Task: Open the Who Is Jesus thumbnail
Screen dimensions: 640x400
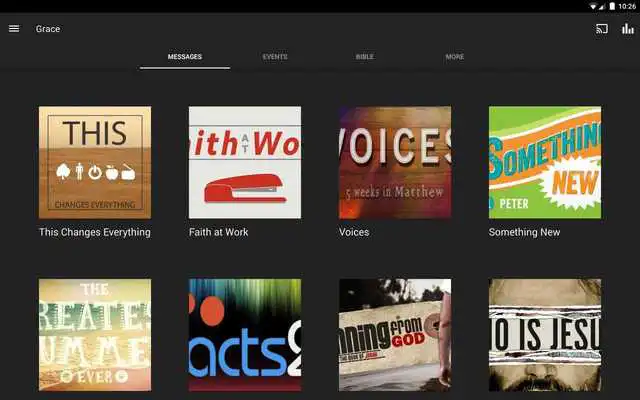Action: [x=545, y=334]
